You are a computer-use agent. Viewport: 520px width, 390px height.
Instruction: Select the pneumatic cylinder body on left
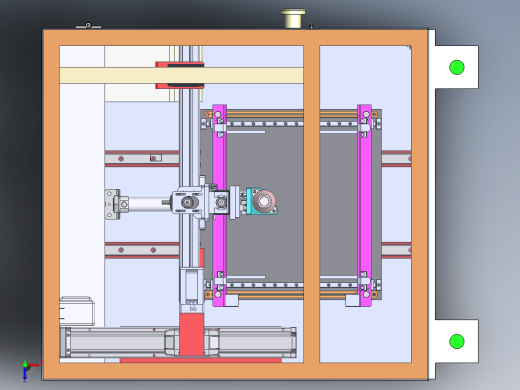click(149, 204)
